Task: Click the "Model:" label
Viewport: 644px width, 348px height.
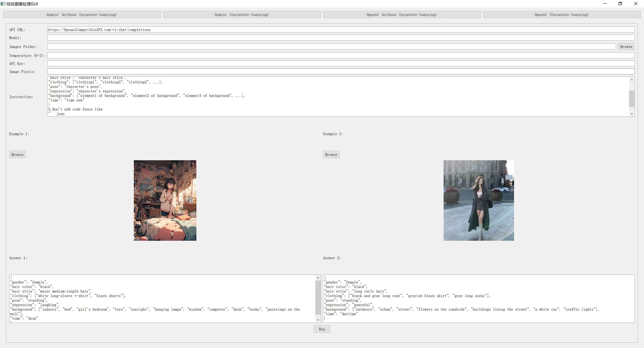Action: (x=15, y=38)
